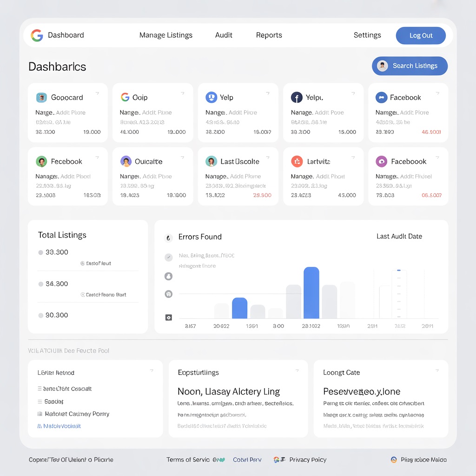Open the Privacy Policy link

308,459
